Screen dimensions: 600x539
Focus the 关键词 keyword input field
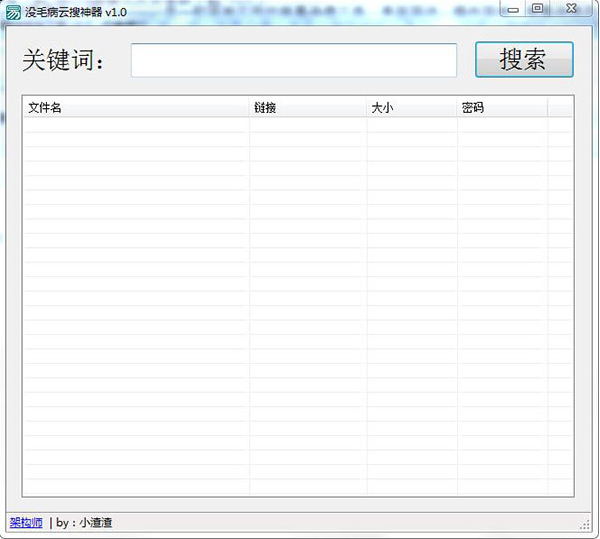tap(293, 60)
